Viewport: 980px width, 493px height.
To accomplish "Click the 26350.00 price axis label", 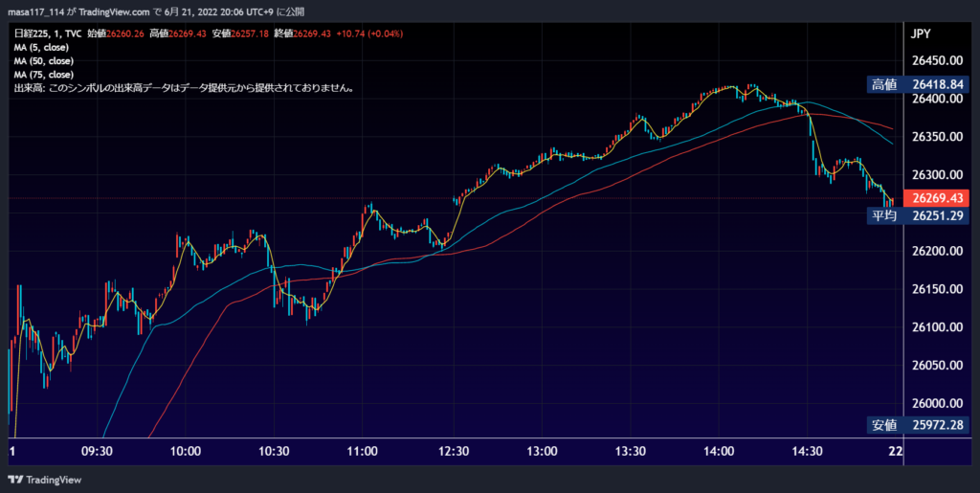I will click(936, 137).
